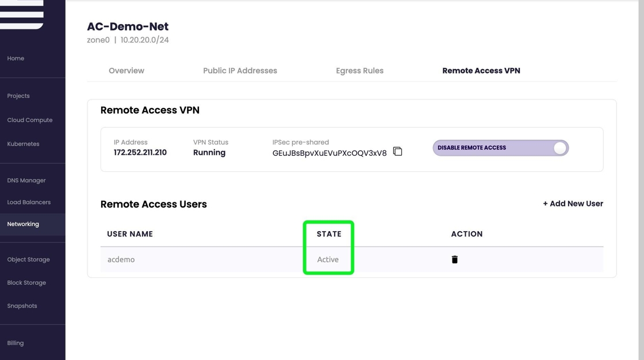Screen dimensions: 644x360
Task: Navigate to Projects in the sidebar
Action: coord(18,96)
